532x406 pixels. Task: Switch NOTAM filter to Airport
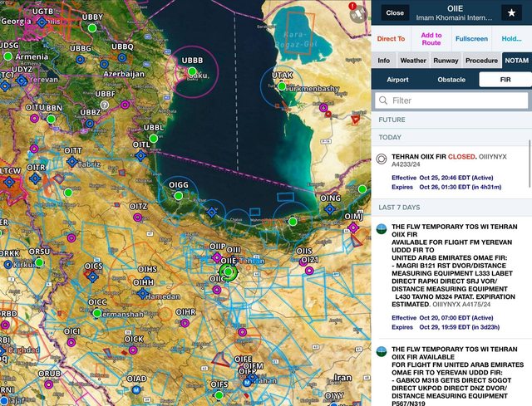[397, 80]
